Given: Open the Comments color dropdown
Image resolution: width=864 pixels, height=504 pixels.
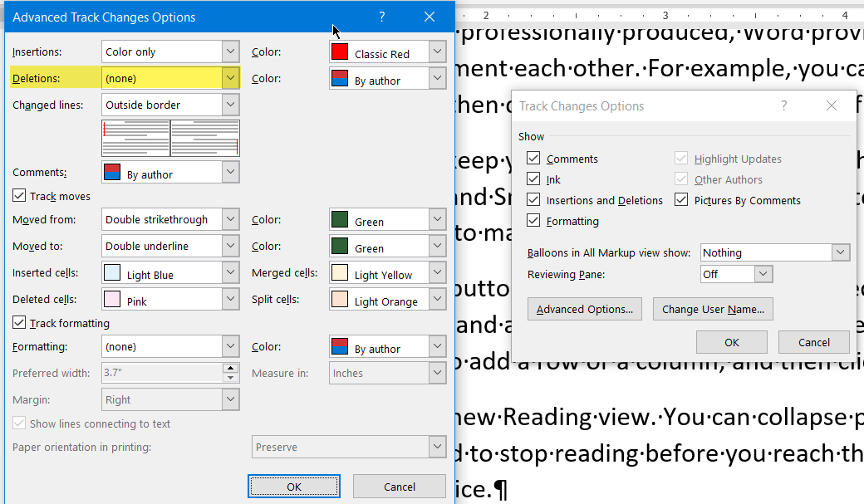Looking at the screenshot, I should coord(170,173).
